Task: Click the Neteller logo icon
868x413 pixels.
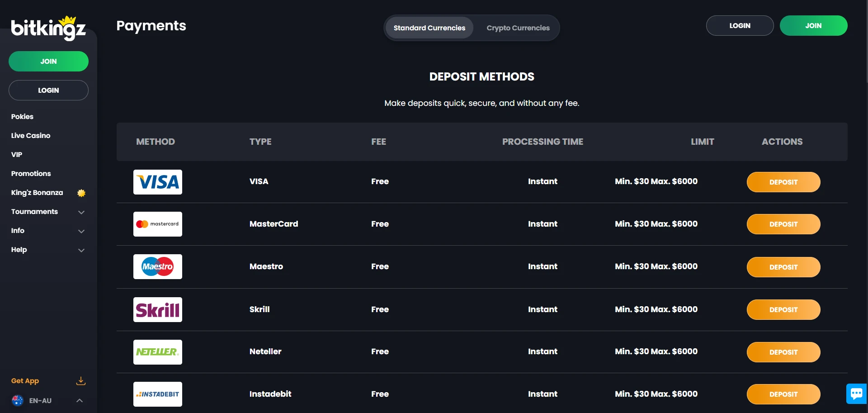Action: (158, 352)
